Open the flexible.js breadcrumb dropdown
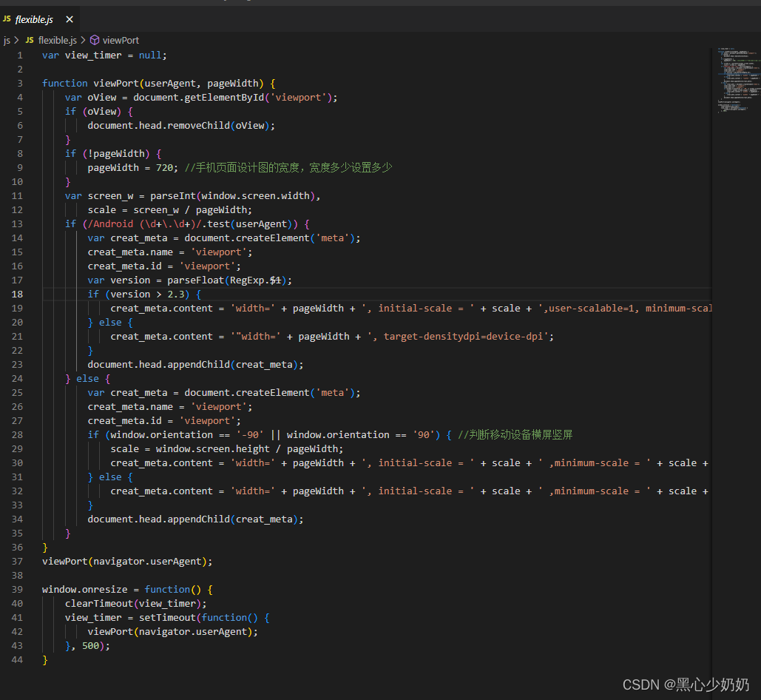Viewport: 761px width, 700px height. pos(58,40)
